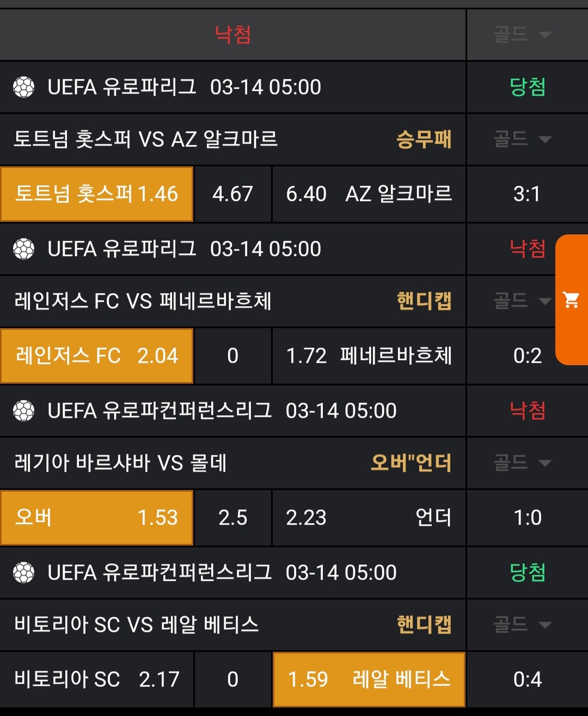Click soccer ball icon beside Tottenham match

(x=23, y=87)
